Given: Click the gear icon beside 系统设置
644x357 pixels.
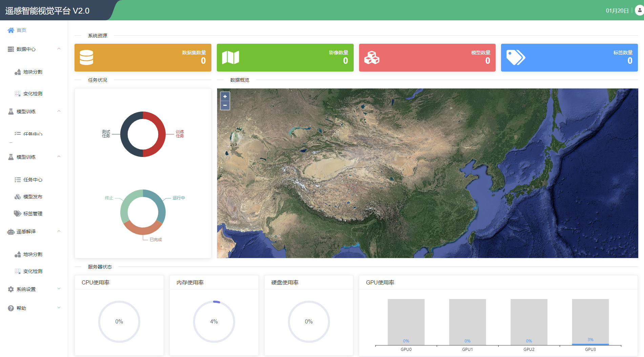Looking at the screenshot, I should [x=11, y=289].
